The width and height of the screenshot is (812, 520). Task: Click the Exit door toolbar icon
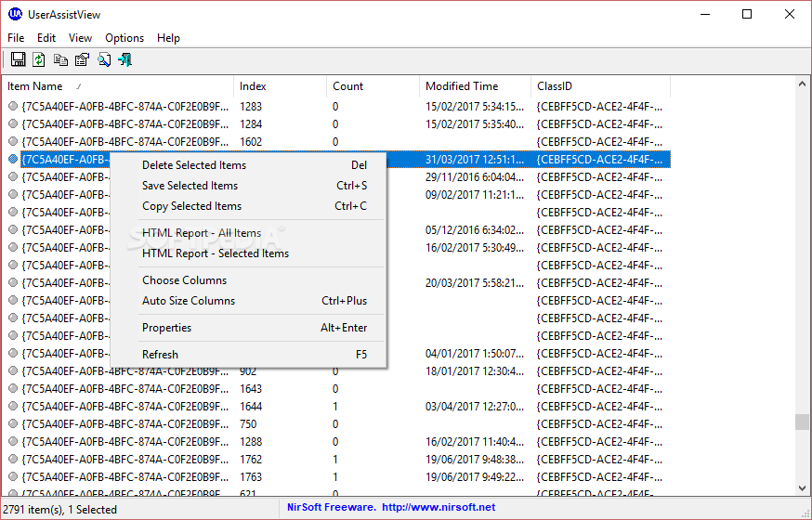tap(124, 60)
